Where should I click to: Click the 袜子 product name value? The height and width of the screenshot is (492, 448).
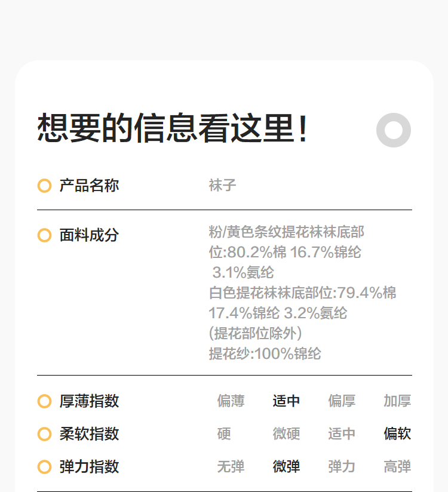[222, 186]
